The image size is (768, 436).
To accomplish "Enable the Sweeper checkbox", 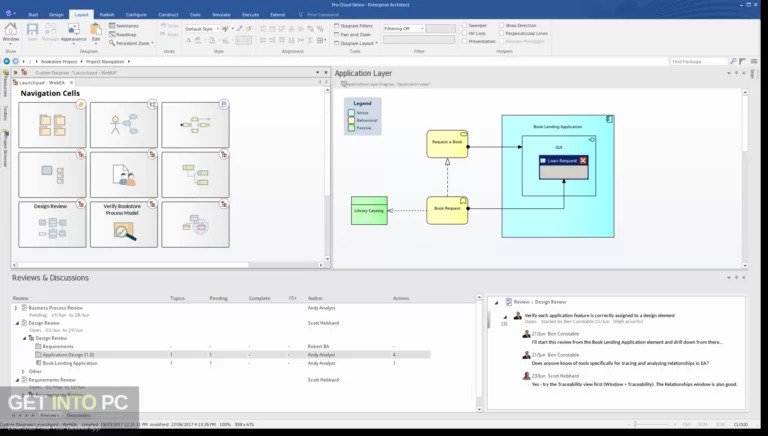I will [x=464, y=25].
